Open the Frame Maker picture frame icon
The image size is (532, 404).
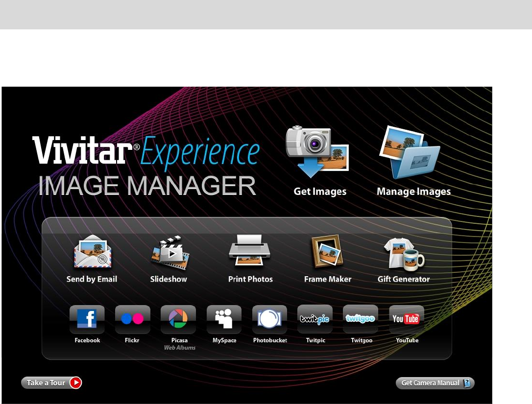[327, 251]
